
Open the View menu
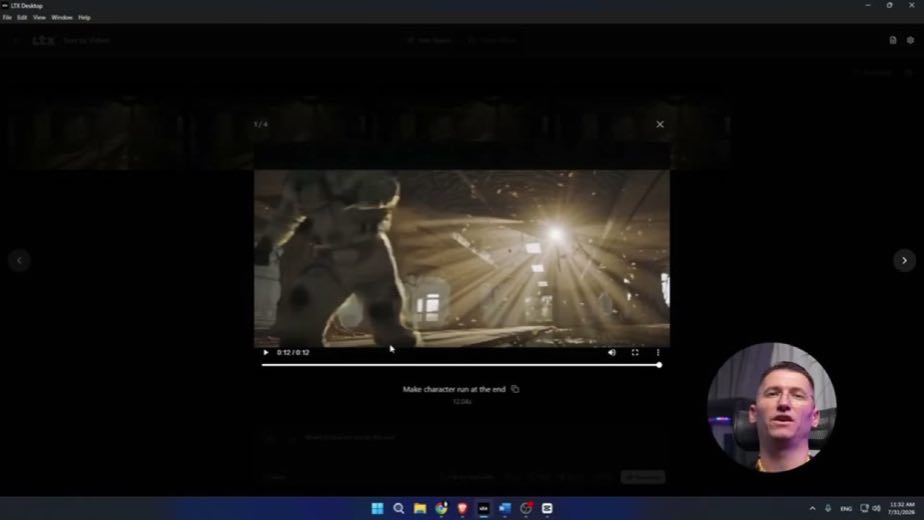click(39, 18)
